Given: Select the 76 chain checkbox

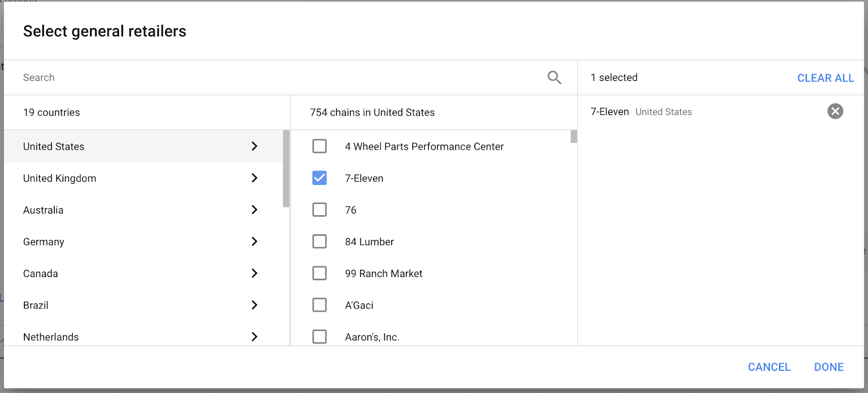Looking at the screenshot, I should (320, 210).
